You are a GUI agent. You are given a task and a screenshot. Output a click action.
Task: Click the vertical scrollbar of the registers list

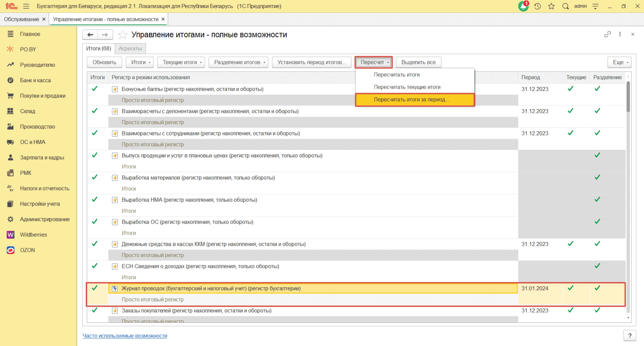tap(628, 189)
